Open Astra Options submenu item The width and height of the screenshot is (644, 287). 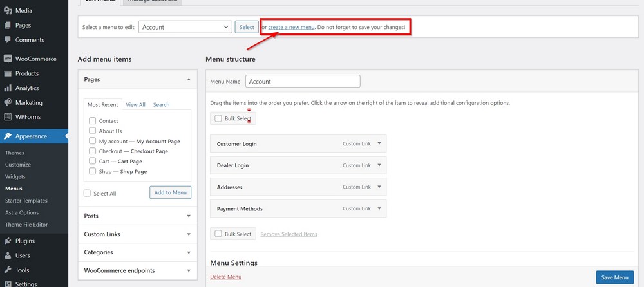point(22,213)
